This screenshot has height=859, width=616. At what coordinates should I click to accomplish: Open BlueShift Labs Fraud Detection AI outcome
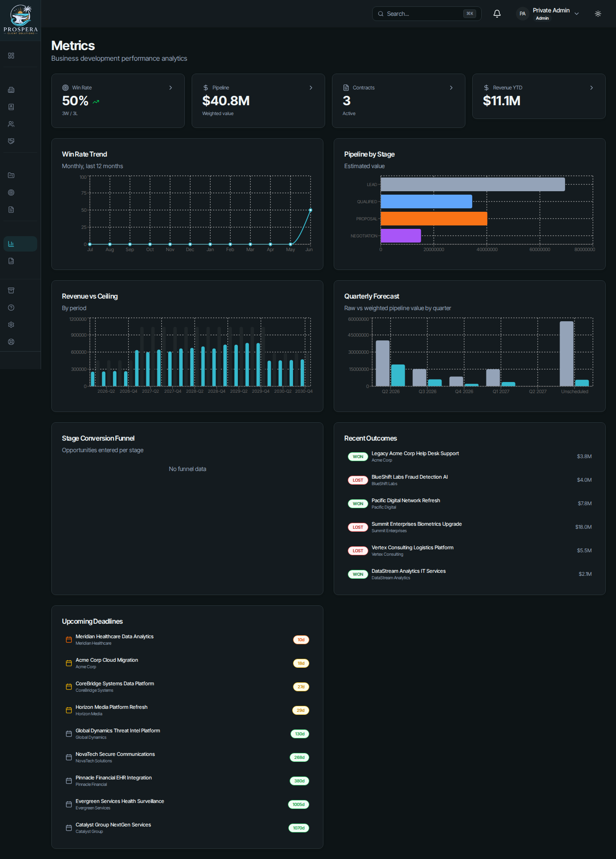tap(470, 480)
